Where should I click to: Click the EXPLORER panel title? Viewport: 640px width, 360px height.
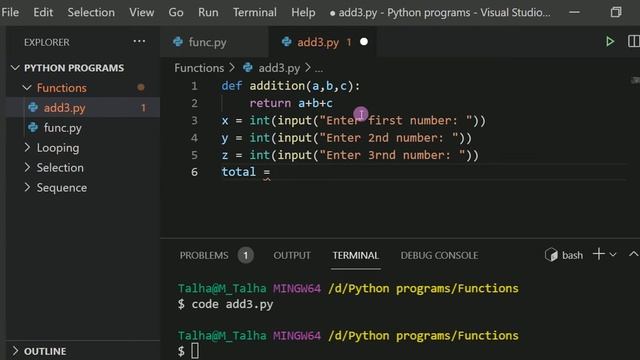47,42
